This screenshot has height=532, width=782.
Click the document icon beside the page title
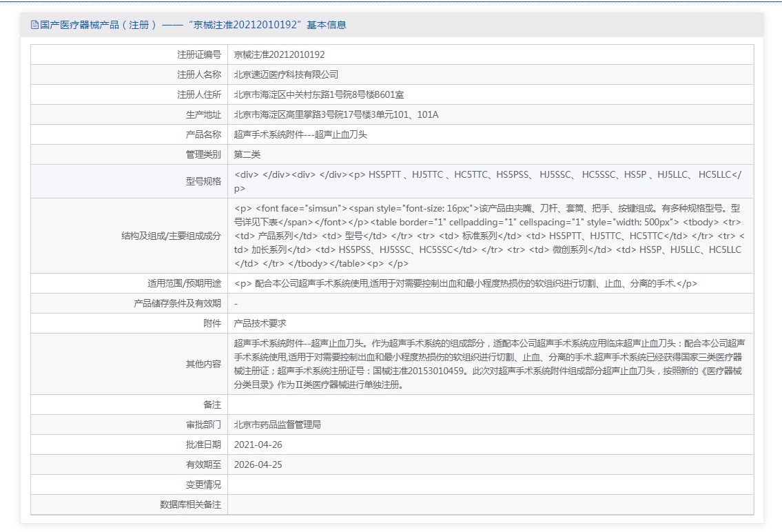click(34, 25)
